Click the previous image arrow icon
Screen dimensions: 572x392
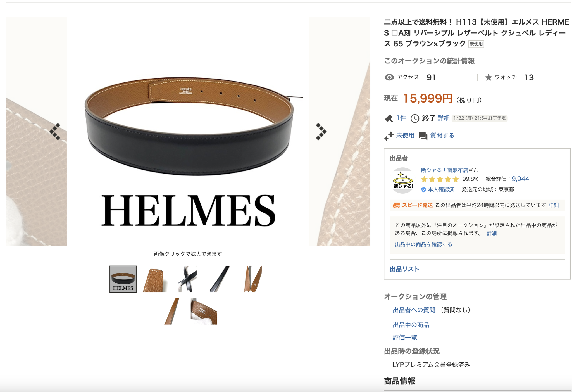click(x=55, y=131)
